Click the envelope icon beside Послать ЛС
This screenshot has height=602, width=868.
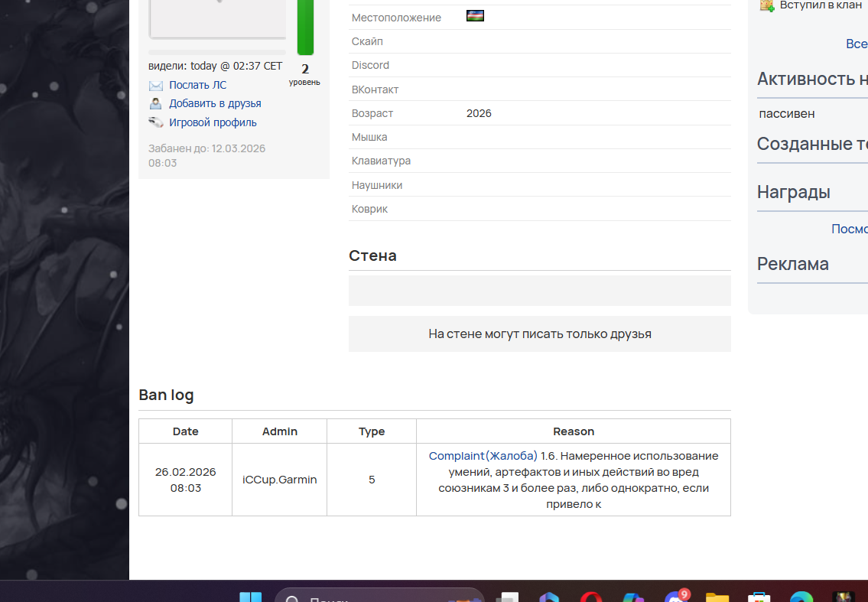click(155, 85)
